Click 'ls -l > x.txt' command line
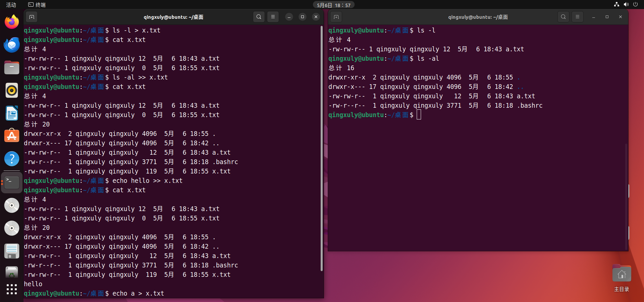Image resolution: width=644 pixels, height=302 pixels. click(x=136, y=30)
